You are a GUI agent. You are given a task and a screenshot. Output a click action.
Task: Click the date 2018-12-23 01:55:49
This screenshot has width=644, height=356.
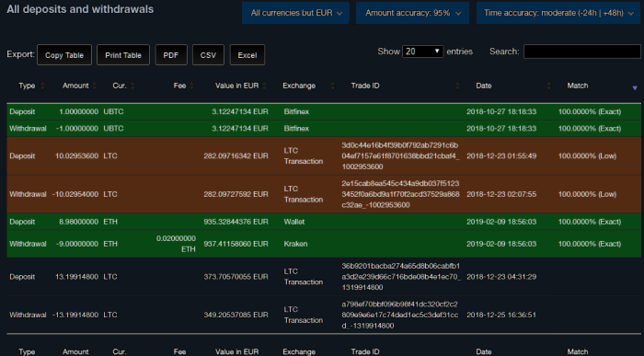tap(501, 156)
